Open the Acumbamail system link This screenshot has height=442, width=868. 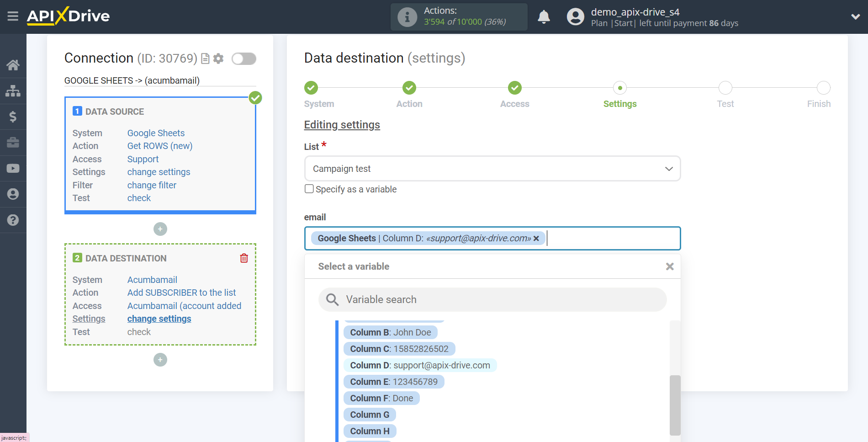pyautogui.click(x=152, y=280)
